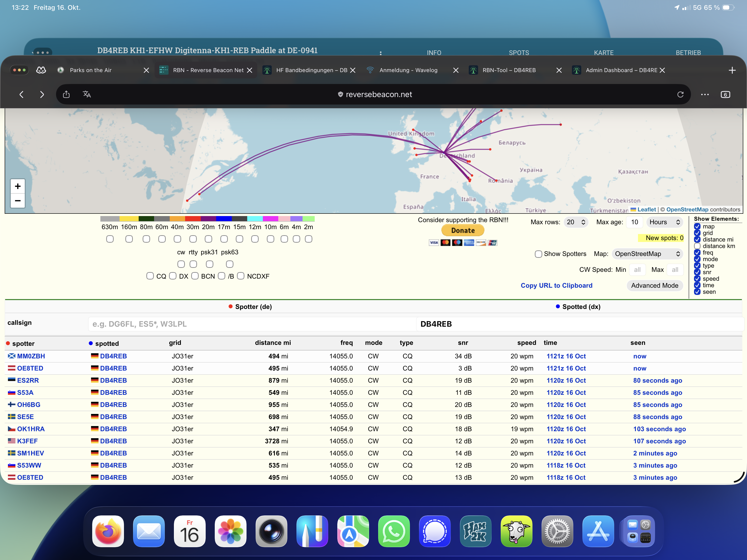Viewport: 747px width, 560px height.
Task: Launch Firefox from the dock
Action: click(x=108, y=531)
